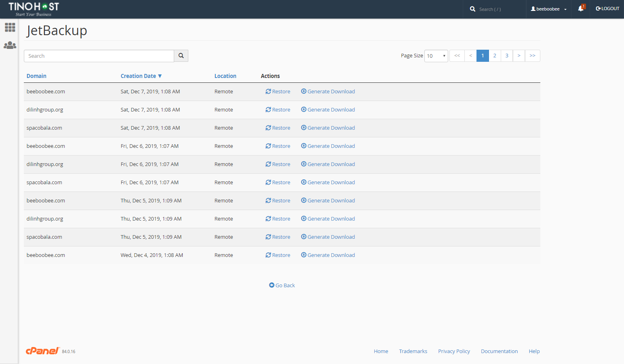Select page 3 in pagination
Viewport: 624px width, 364px height.
pyautogui.click(x=507, y=56)
